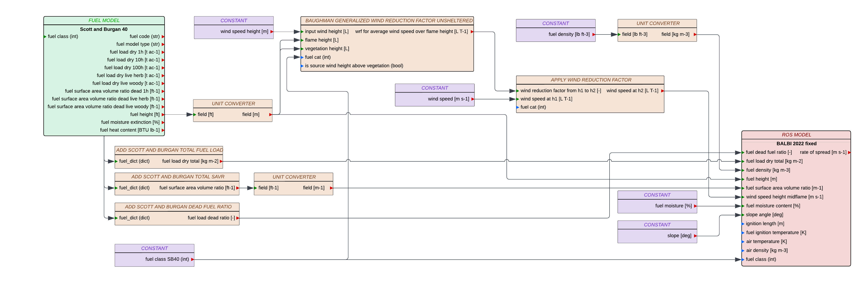Click 'fuel surface area volume ratio dead live herb [ft-1]'
This screenshot has width=868, height=283.
pos(106,99)
